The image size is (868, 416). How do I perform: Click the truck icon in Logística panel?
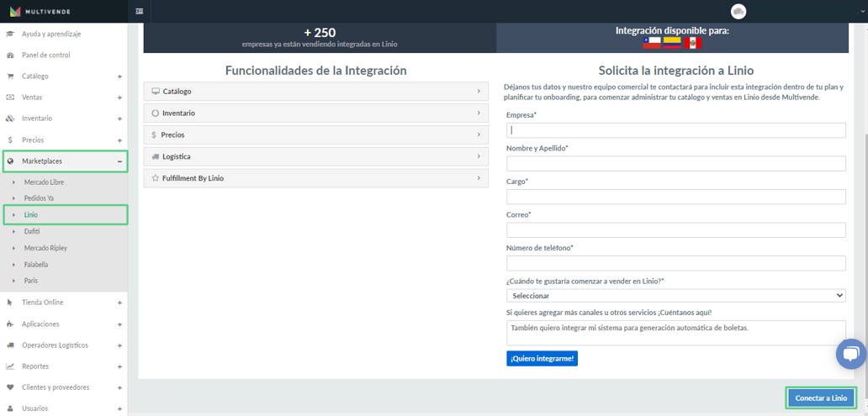pos(155,156)
